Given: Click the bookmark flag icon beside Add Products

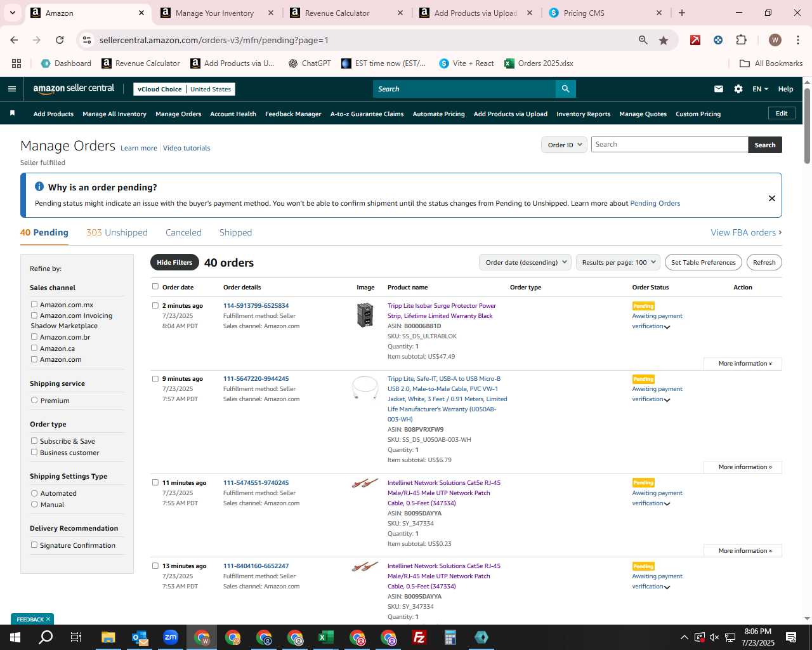Looking at the screenshot, I should tap(12, 113).
